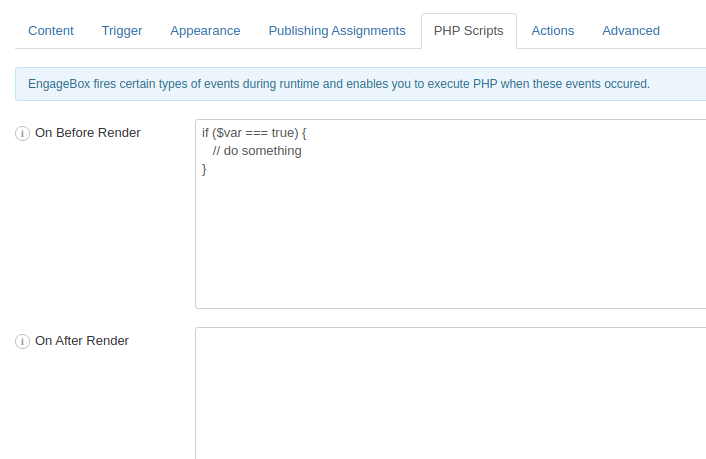Click the '// do something' comment line
706x459 pixels.
coord(257,151)
